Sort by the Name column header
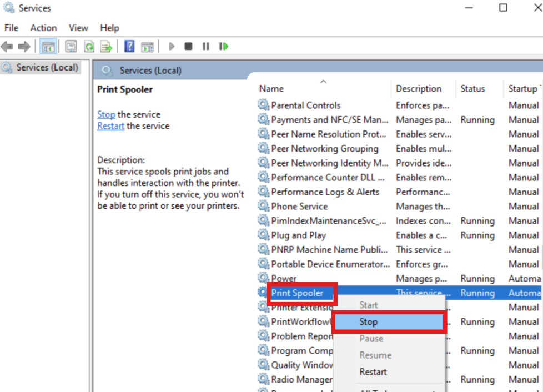The width and height of the screenshot is (543, 392). pyautogui.click(x=271, y=89)
